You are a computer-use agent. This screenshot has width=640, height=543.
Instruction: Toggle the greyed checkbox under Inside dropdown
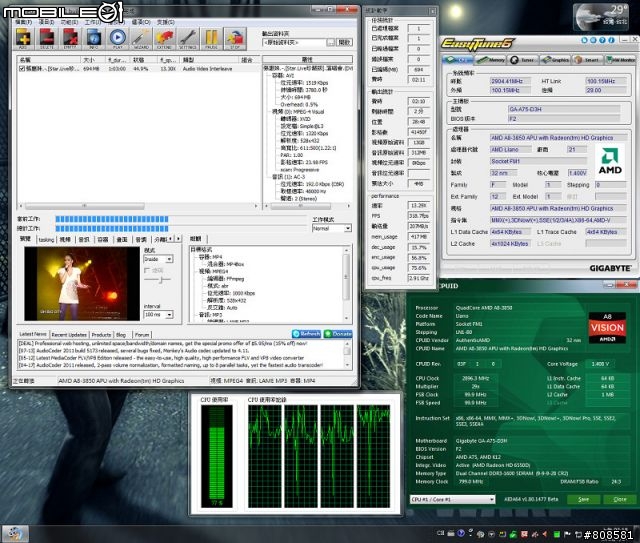(x=147, y=270)
